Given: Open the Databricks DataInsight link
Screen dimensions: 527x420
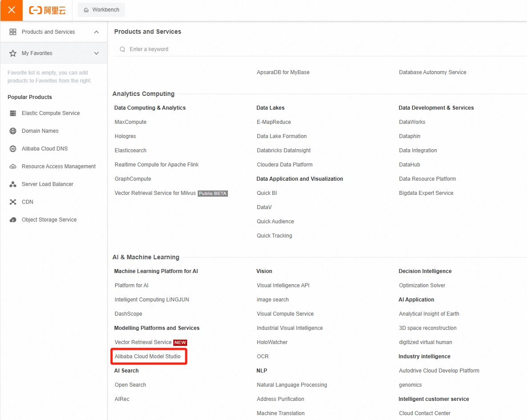Looking at the screenshot, I should coord(283,151).
